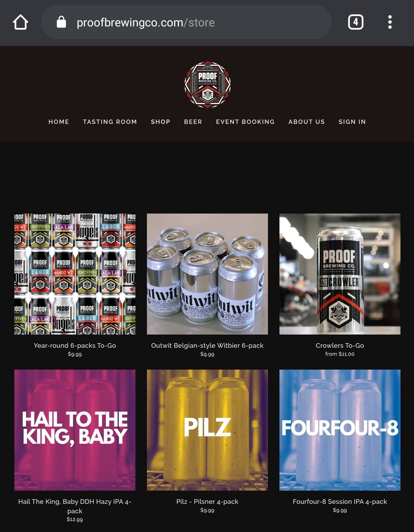Select the address bar with proofbrewingco.com/store

click(x=186, y=22)
